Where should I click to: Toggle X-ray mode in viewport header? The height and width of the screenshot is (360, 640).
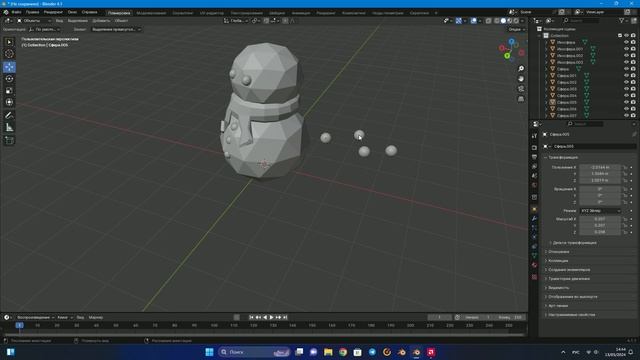488,20
